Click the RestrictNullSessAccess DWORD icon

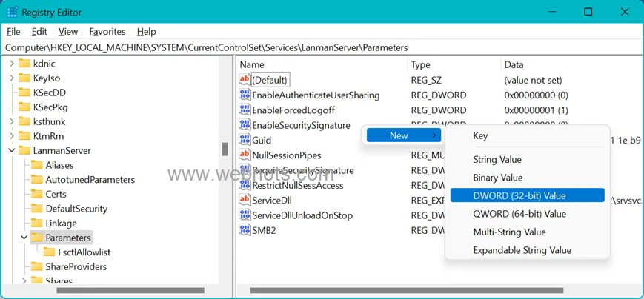point(245,185)
